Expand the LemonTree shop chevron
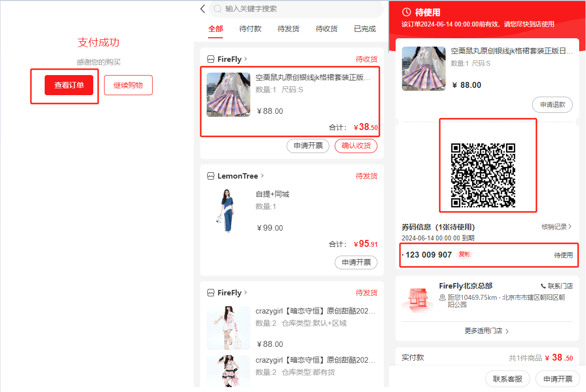Screen dimensions: 586x392 pyautogui.click(x=263, y=175)
